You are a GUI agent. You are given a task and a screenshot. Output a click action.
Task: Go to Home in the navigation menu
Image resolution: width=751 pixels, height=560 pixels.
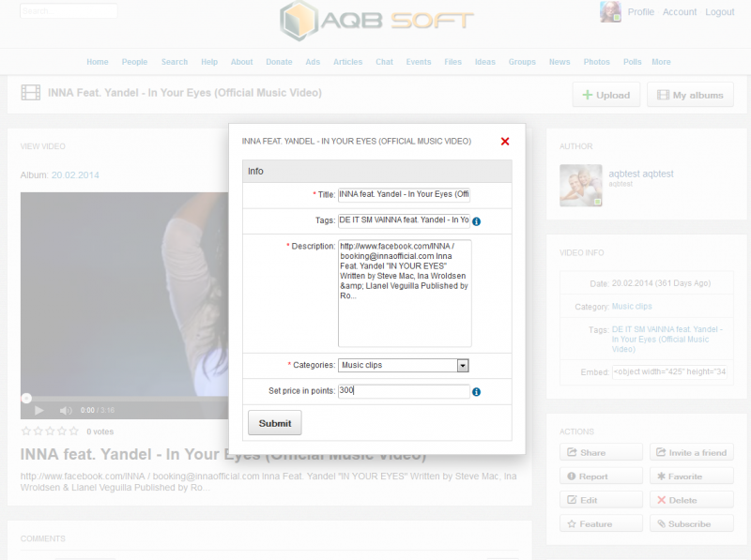click(x=98, y=62)
